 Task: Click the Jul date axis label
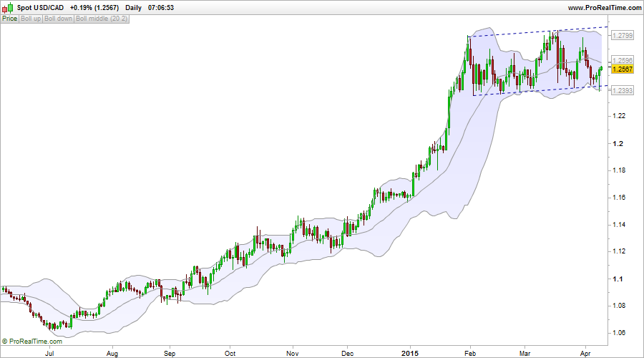point(49,354)
